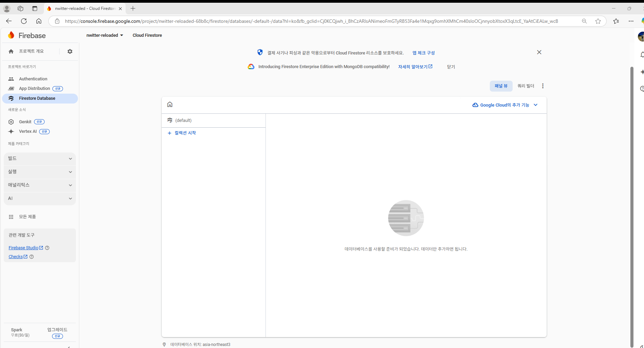Open project settings gear icon
Screen dimensions: 644x348
(70, 51)
